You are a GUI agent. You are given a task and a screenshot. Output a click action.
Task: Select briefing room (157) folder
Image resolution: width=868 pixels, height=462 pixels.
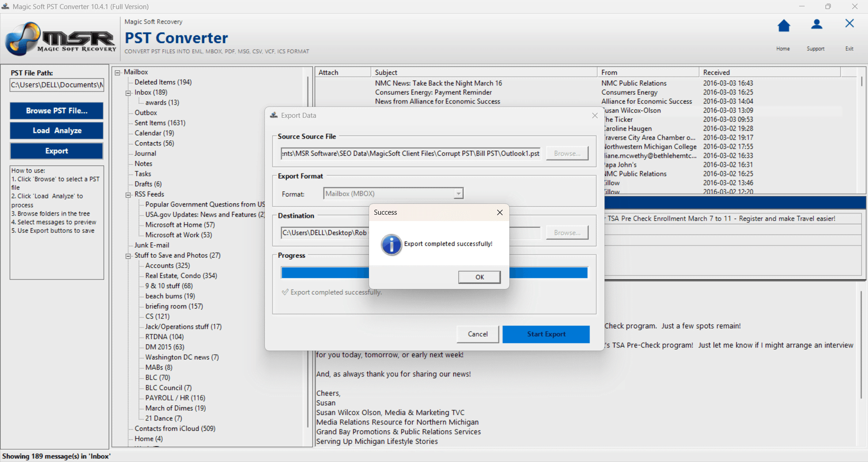(x=174, y=306)
